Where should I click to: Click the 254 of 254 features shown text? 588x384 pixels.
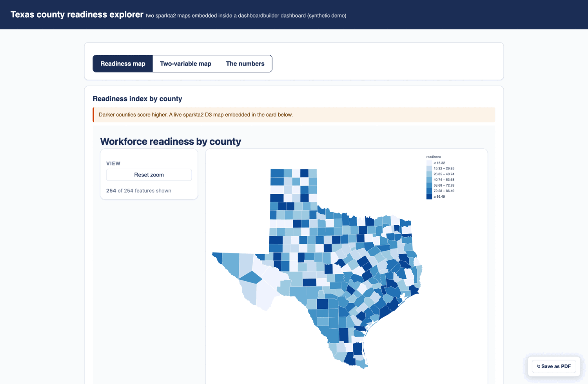click(x=139, y=191)
